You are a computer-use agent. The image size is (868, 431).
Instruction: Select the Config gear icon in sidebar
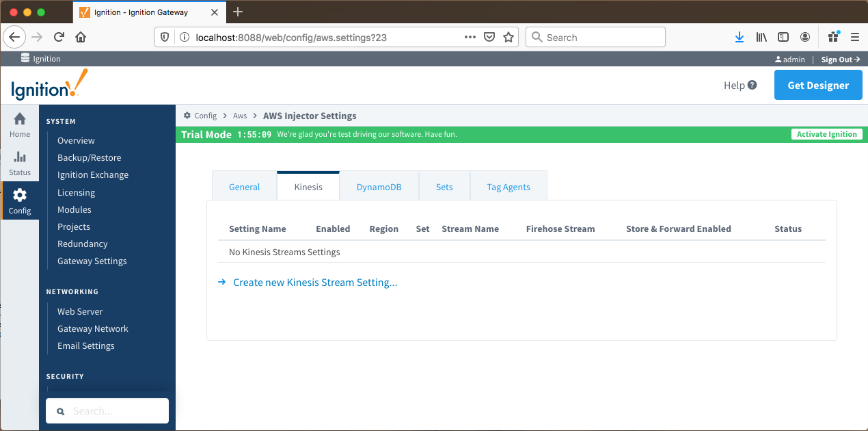click(20, 196)
